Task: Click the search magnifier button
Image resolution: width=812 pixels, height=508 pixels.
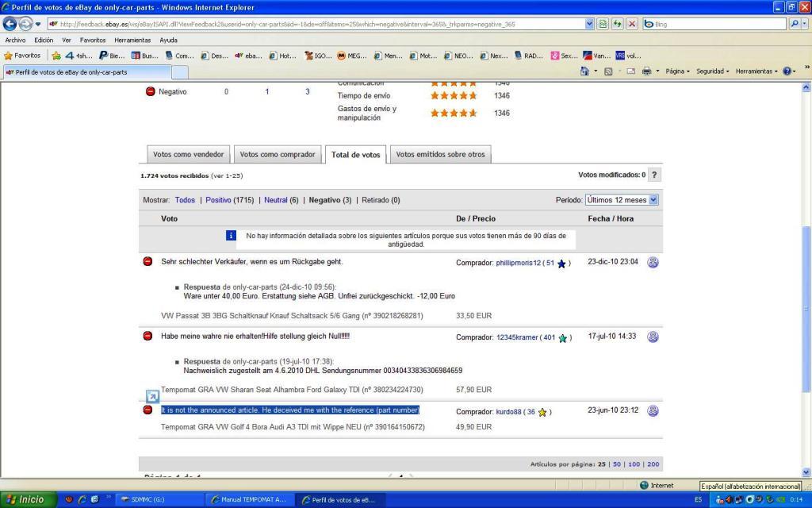Action: click(x=795, y=24)
